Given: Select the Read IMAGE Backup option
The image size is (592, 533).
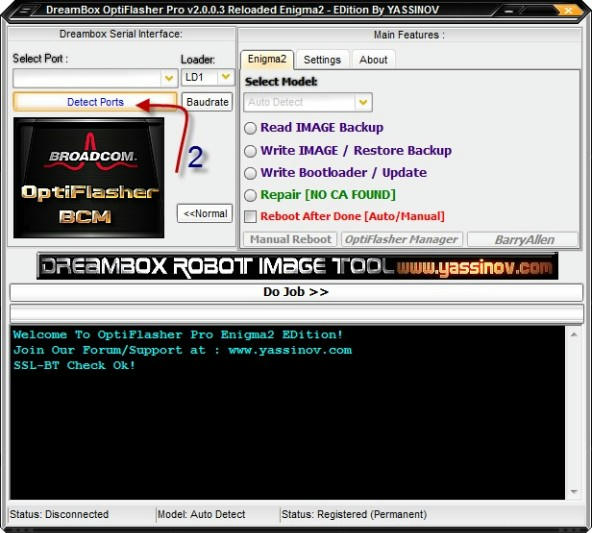Looking at the screenshot, I should coord(250,128).
